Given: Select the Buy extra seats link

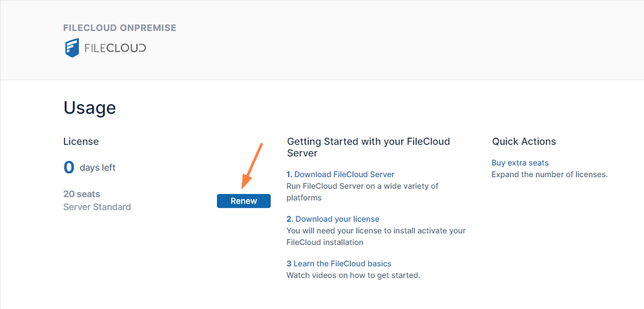Looking at the screenshot, I should coord(520,163).
